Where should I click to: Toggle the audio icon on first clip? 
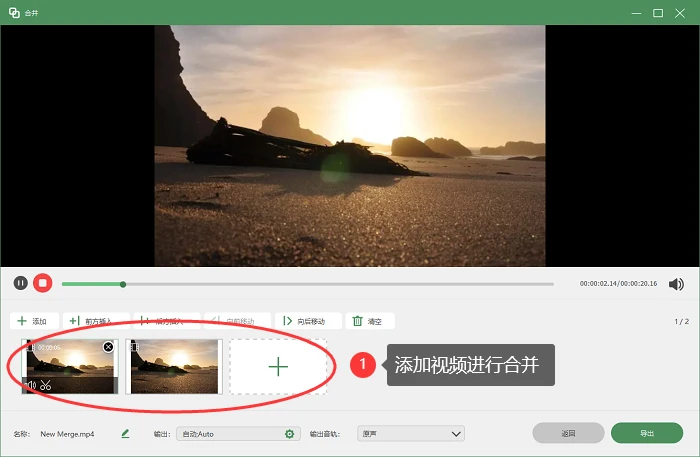click(x=31, y=385)
